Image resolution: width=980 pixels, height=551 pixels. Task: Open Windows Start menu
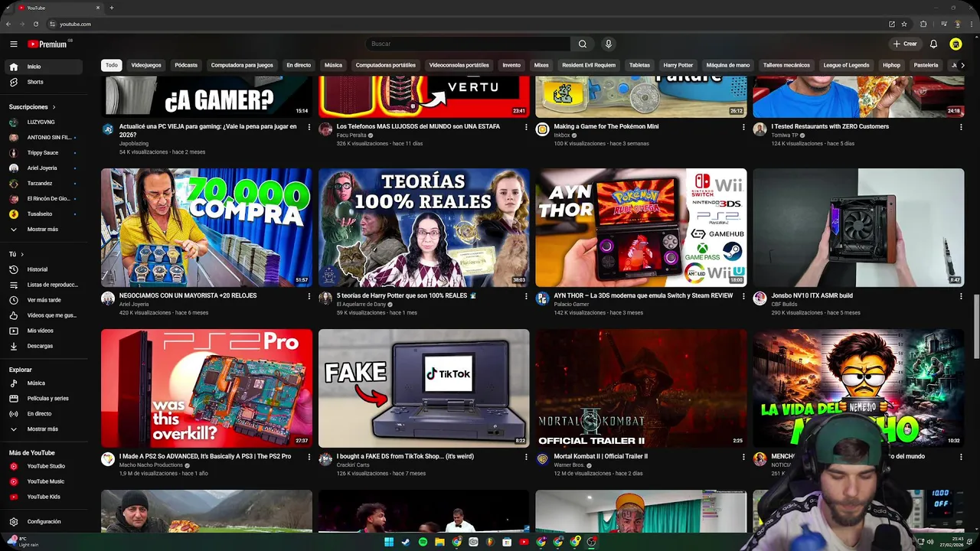tap(389, 542)
